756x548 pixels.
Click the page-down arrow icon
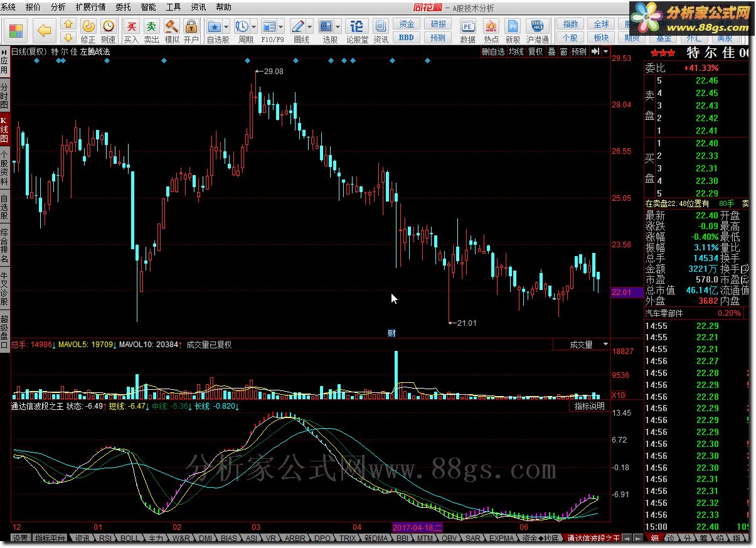click(68, 37)
